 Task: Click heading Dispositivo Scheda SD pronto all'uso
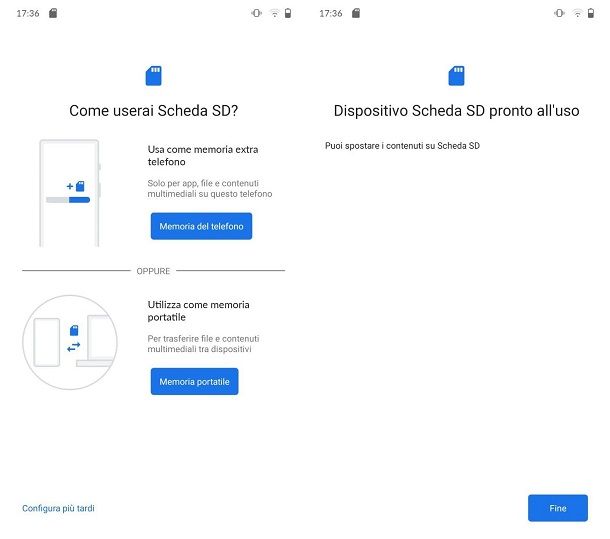tap(456, 111)
